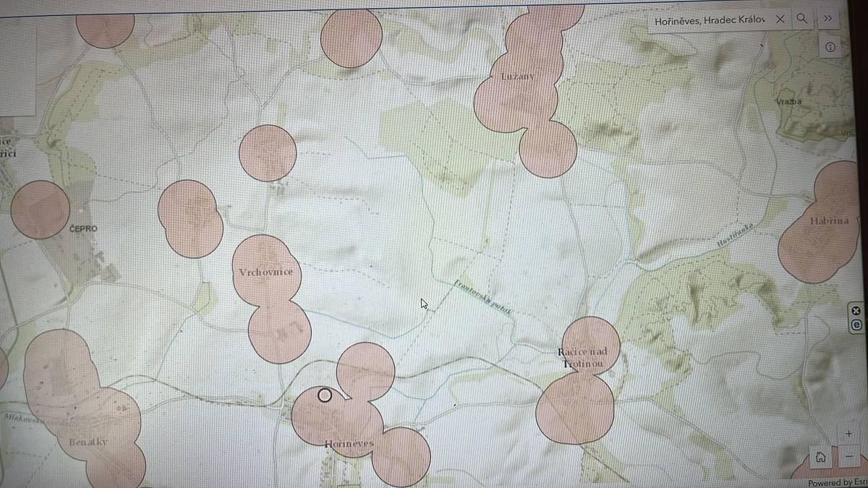
Task: Expand search options with the double-chevron button
Action: (827, 20)
